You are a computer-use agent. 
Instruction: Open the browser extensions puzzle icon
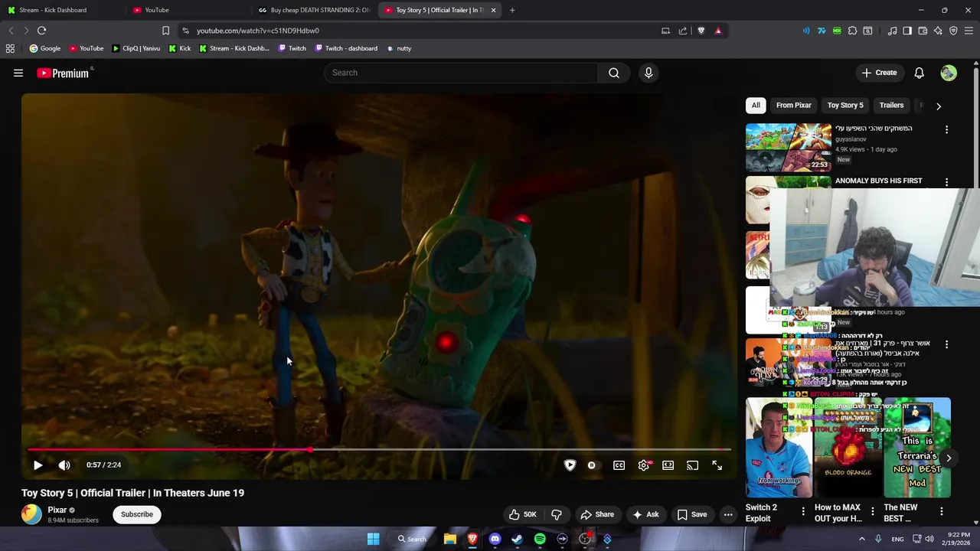click(x=852, y=31)
